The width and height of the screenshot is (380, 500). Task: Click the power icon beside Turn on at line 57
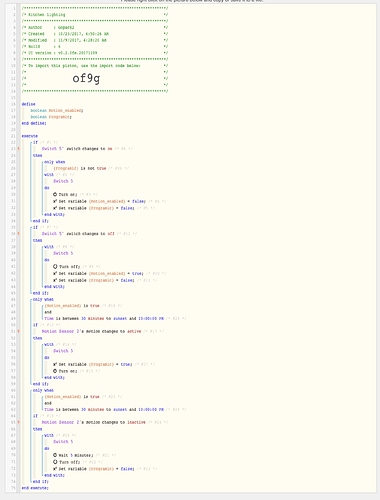(55, 371)
